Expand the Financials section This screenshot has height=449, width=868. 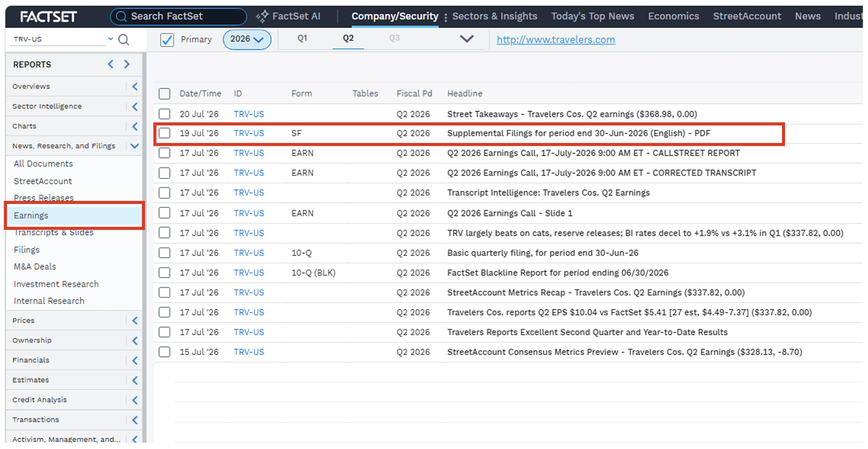pos(135,360)
